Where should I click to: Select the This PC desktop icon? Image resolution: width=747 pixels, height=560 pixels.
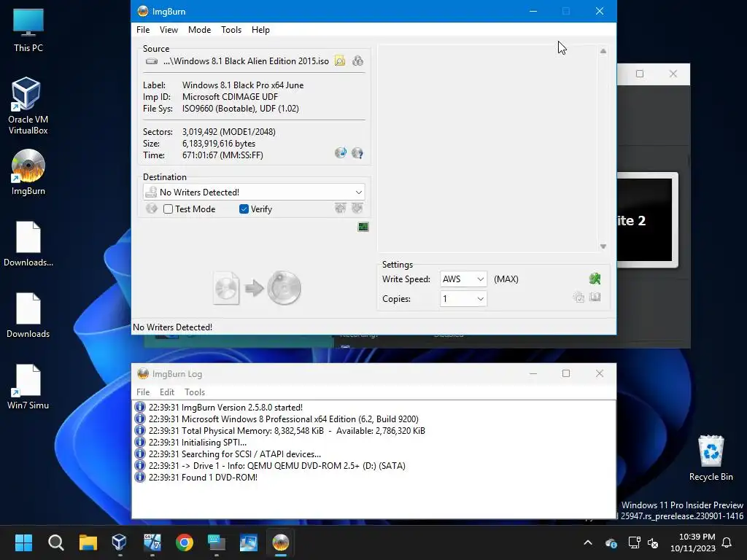click(x=28, y=30)
